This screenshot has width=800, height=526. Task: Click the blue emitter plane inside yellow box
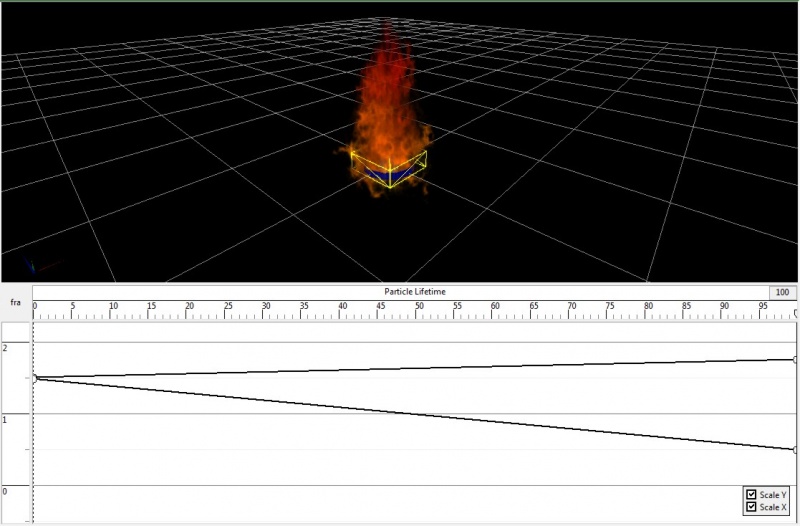coord(389,177)
